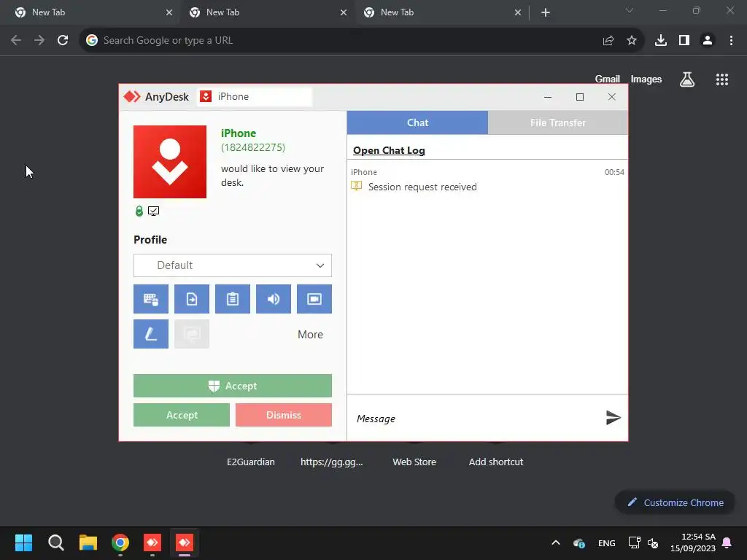The image size is (747, 560).
Task: Click the iPhone AnyDesk avatar image
Action: point(169,161)
